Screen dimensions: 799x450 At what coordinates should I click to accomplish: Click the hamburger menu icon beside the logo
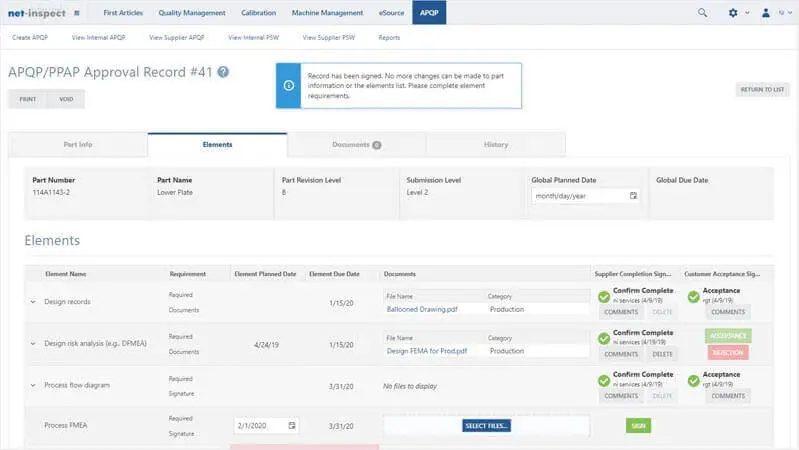77,13
